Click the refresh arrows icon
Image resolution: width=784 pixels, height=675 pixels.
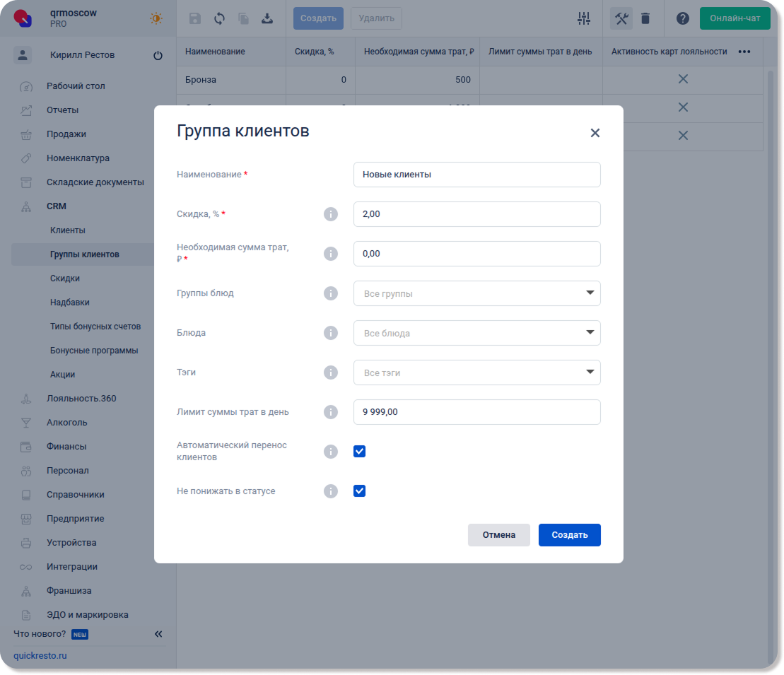pyautogui.click(x=219, y=18)
